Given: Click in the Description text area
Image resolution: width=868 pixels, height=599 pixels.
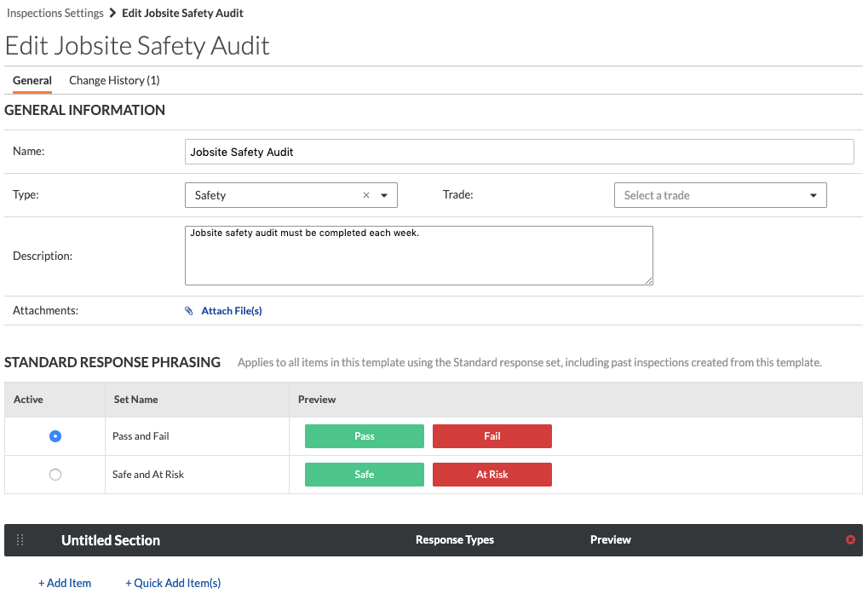Looking at the screenshot, I should [x=419, y=256].
